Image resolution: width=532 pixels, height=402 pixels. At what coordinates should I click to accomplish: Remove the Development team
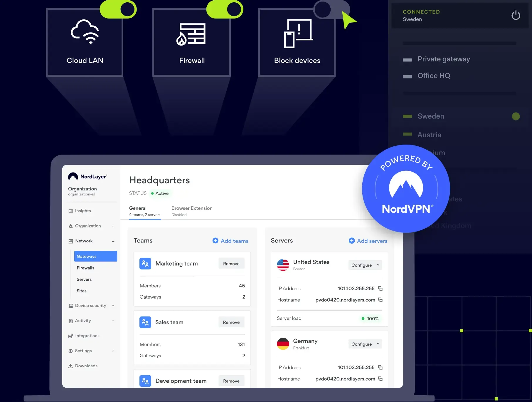pyautogui.click(x=231, y=381)
